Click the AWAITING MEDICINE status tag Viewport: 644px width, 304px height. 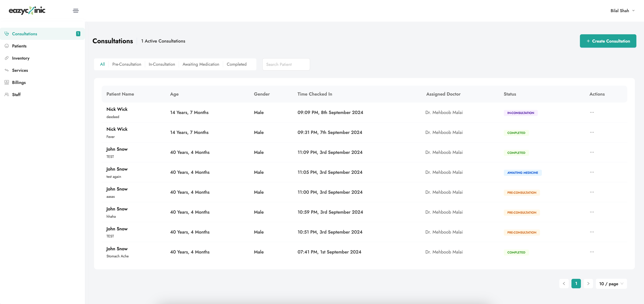523,173
